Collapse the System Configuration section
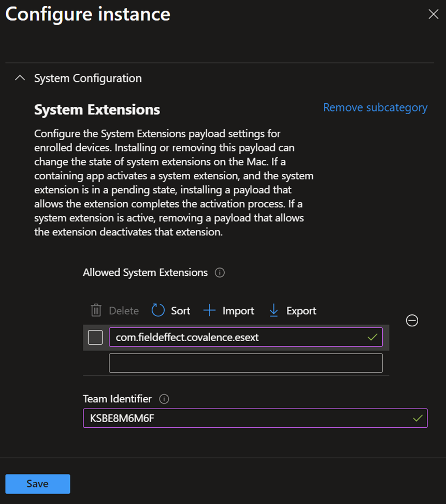The height and width of the screenshot is (504, 446). point(20,78)
